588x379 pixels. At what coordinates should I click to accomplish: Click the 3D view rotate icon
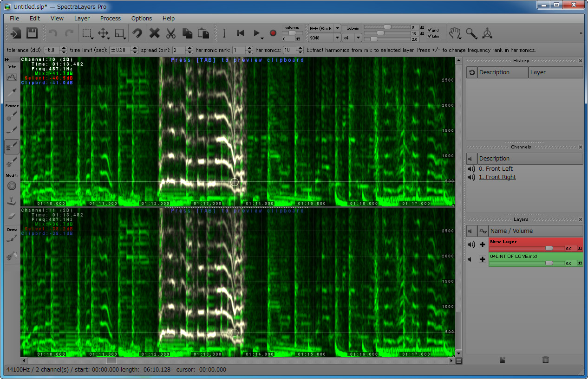tap(487, 33)
